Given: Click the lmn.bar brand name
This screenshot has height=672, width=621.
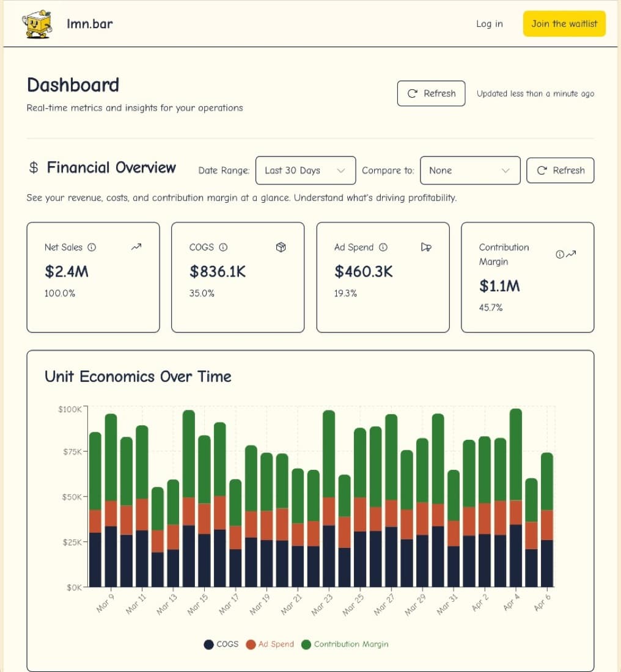Looking at the screenshot, I should click(x=90, y=24).
